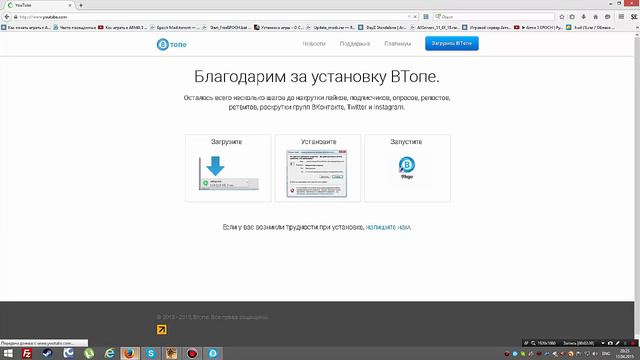The height and width of the screenshot is (360, 640).
Task: Open FileZilla from the taskbar
Action: (27, 353)
